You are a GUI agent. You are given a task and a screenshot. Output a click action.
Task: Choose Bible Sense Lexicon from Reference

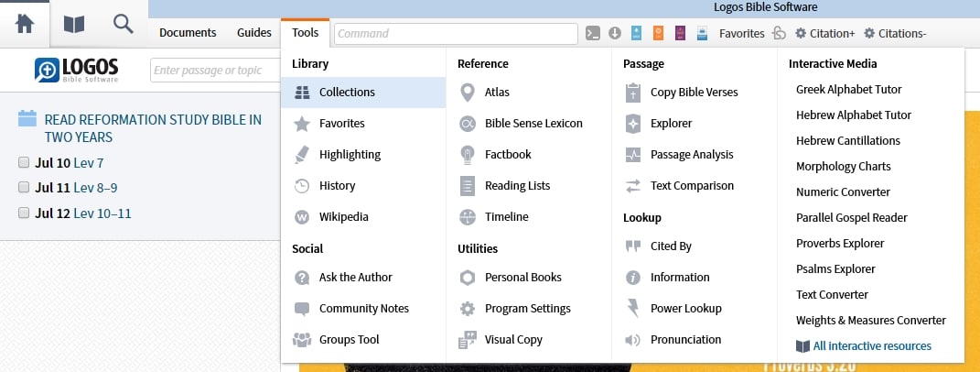[533, 123]
